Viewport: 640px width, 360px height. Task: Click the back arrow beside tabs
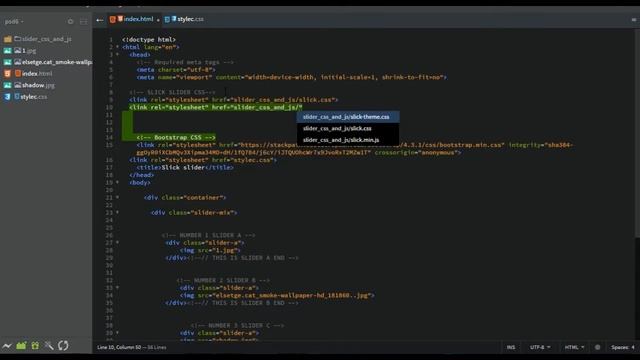point(100,20)
